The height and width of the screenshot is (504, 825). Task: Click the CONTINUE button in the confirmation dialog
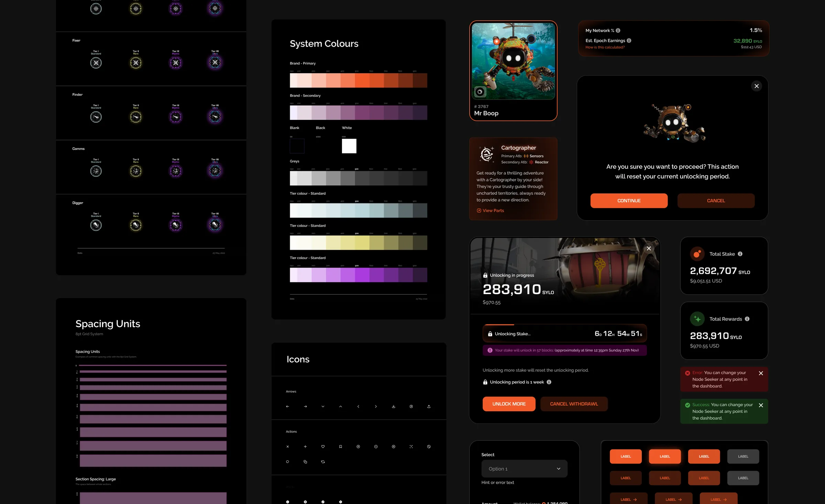click(629, 201)
